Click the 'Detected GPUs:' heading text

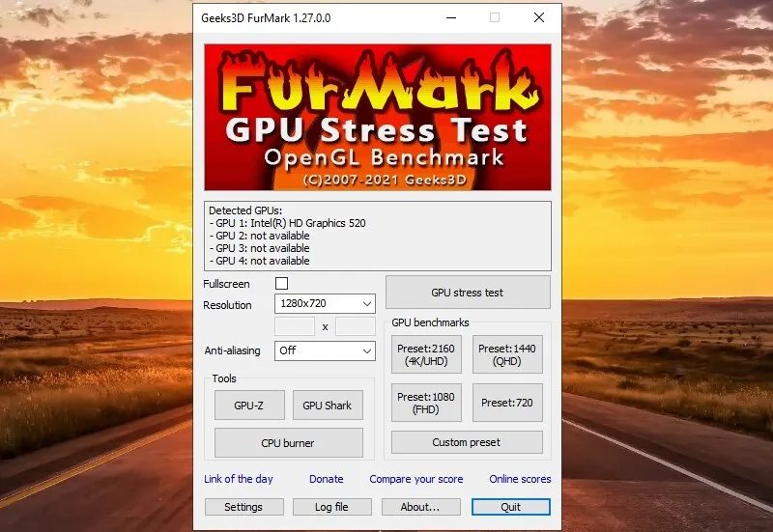click(245, 210)
